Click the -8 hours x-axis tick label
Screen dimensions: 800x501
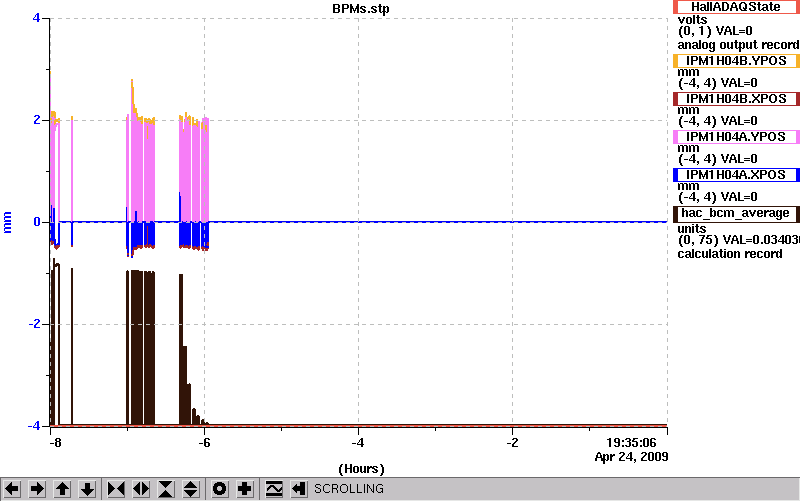pyautogui.click(x=55, y=442)
